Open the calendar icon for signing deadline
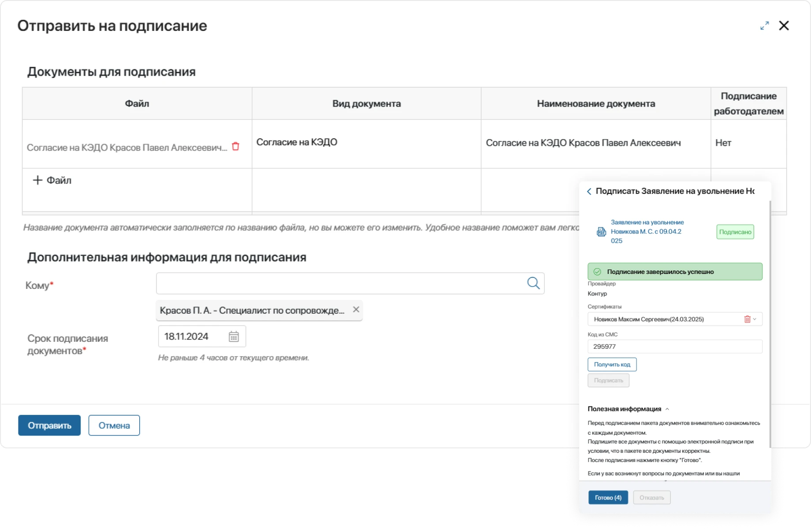Image resolution: width=811 pixels, height=532 pixels. coord(234,336)
